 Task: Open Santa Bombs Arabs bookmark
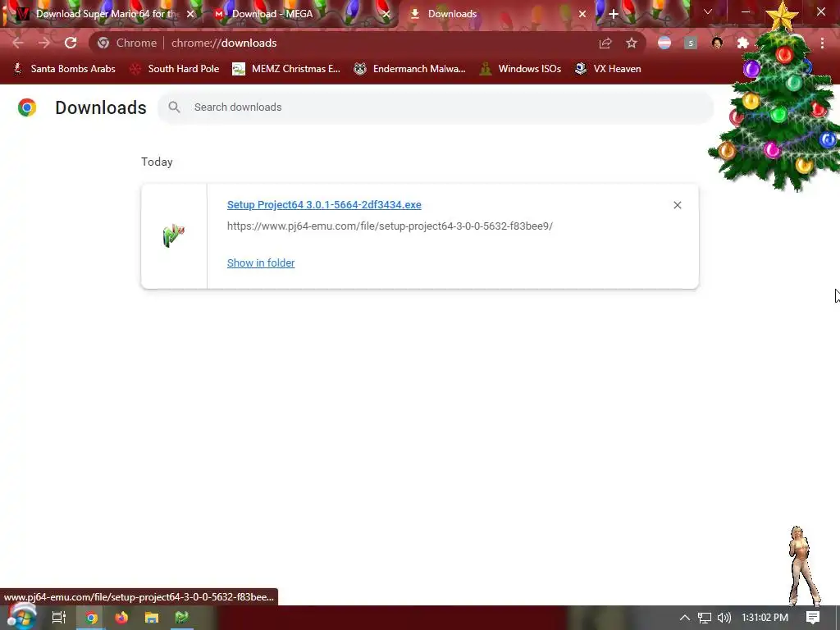click(x=64, y=69)
